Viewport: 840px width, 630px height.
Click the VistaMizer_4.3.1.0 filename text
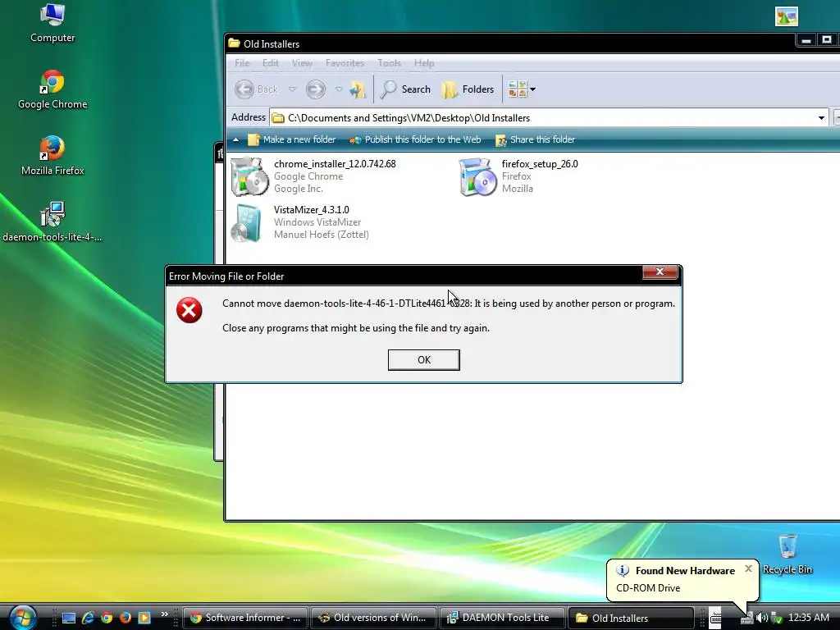(311, 209)
